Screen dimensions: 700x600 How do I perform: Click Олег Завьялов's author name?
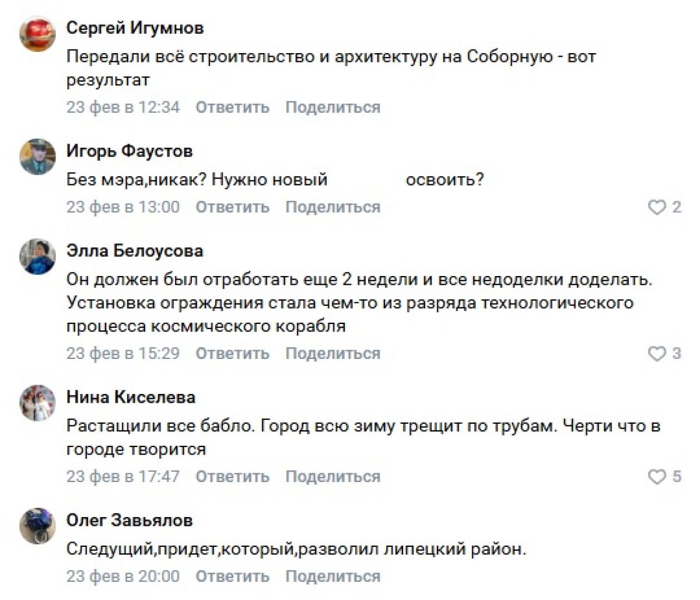pos(129,520)
